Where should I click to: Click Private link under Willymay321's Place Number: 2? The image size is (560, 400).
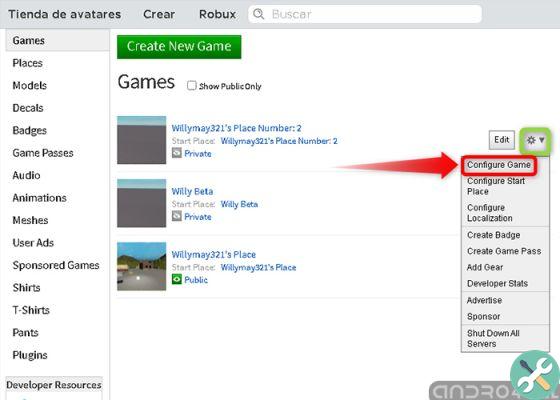click(x=198, y=154)
